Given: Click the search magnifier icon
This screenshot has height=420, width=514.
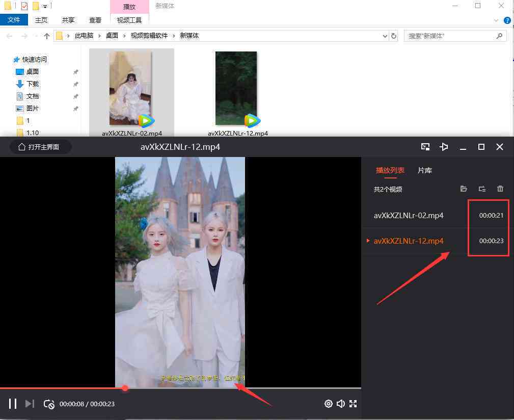Looking at the screenshot, I should [x=499, y=36].
